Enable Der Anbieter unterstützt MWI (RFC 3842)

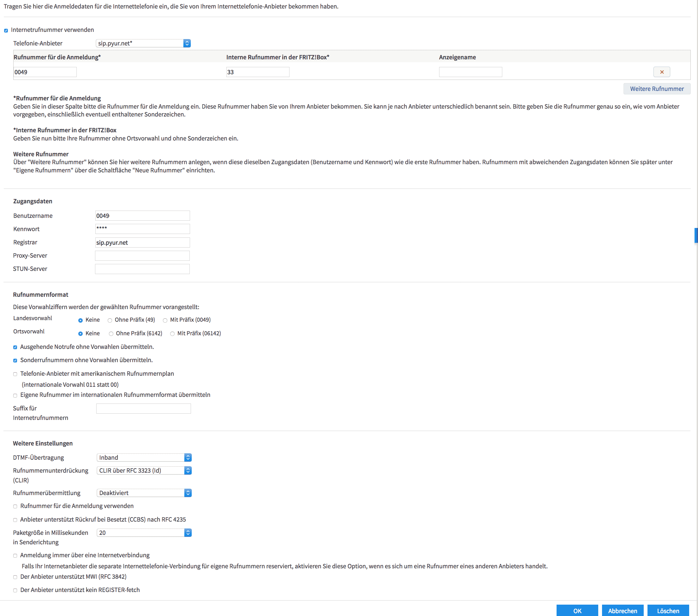15,577
